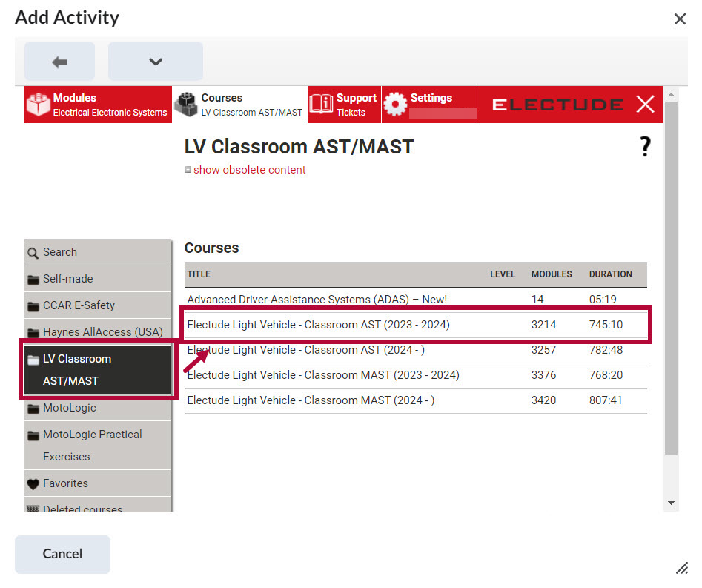
Task: Click the Courses brick icon
Action: (x=186, y=105)
